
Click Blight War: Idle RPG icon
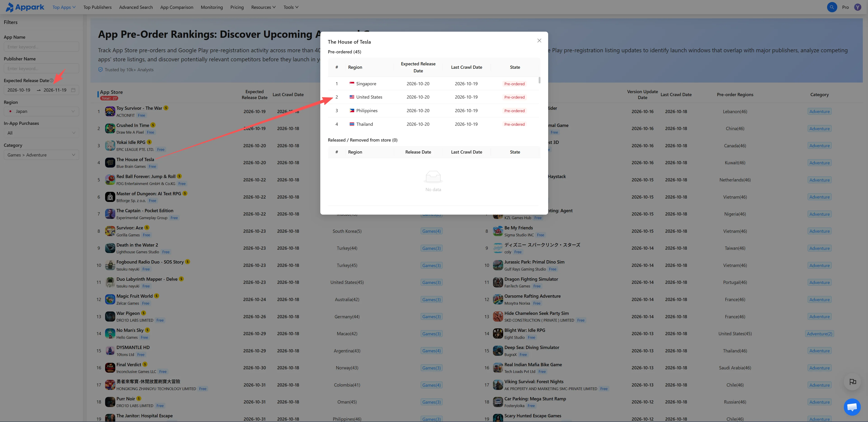pyautogui.click(x=498, y=334)
